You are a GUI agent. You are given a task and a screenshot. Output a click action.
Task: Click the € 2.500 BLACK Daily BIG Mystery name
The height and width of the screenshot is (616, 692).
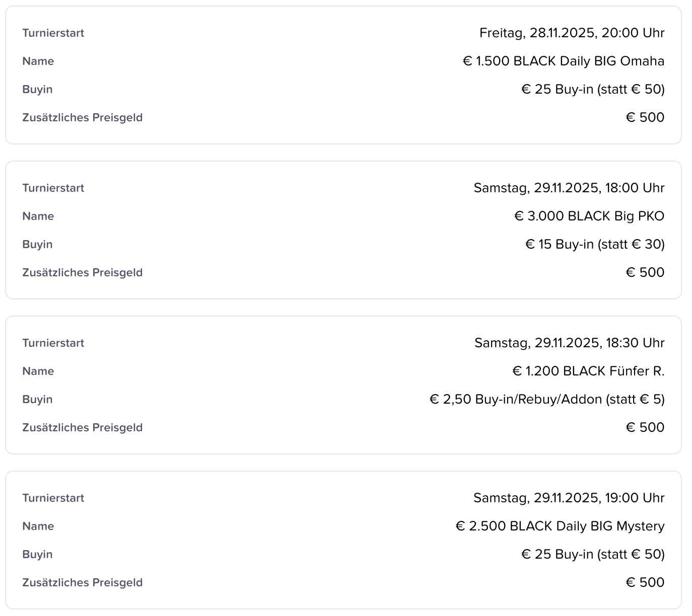(560, 526)
